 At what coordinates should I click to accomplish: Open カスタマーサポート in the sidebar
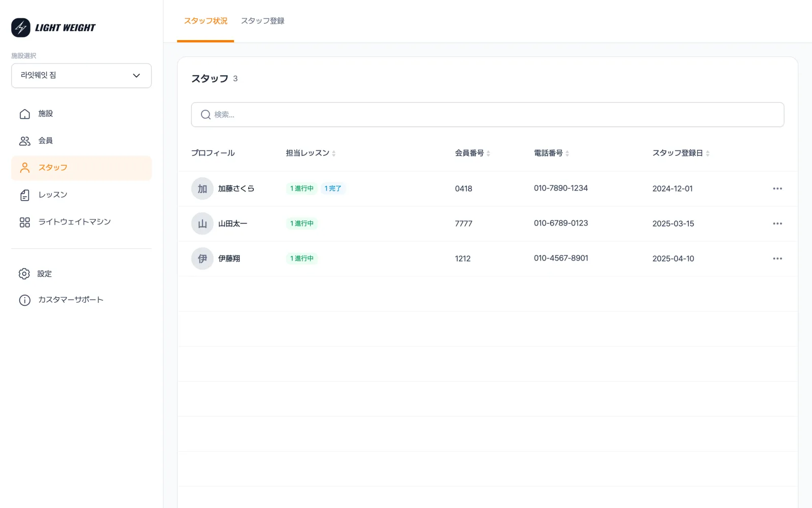(x=81, y=300)
